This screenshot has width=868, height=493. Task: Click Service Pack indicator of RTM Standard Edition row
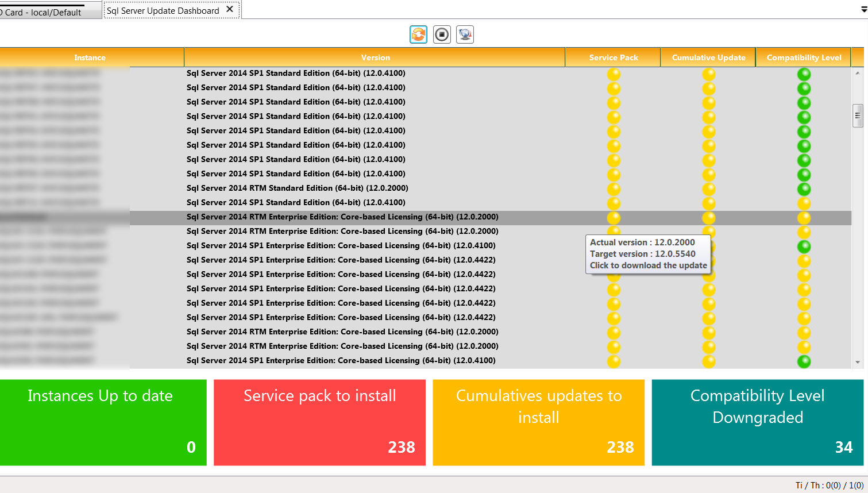click(x=614, y=189)
